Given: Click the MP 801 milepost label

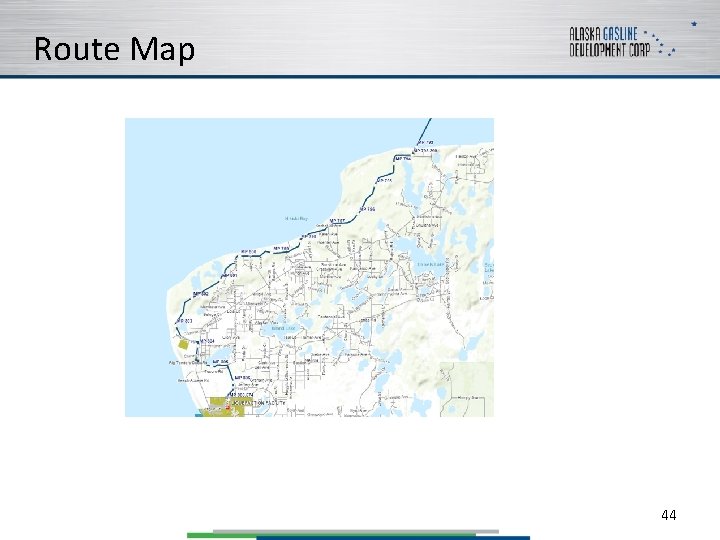Looking at the screenshot, I should pyautogui.click(x=229, y=275).
